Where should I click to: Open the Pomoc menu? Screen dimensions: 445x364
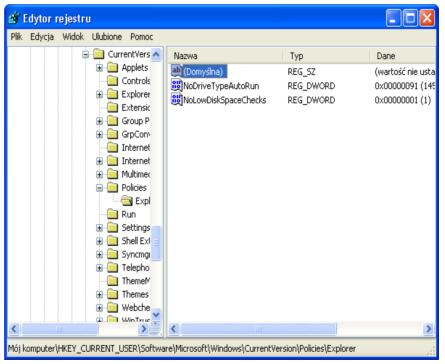coord(142,36)
